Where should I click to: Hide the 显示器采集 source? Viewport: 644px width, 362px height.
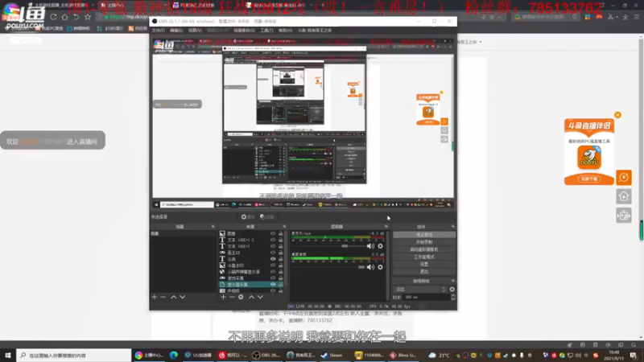273,285
